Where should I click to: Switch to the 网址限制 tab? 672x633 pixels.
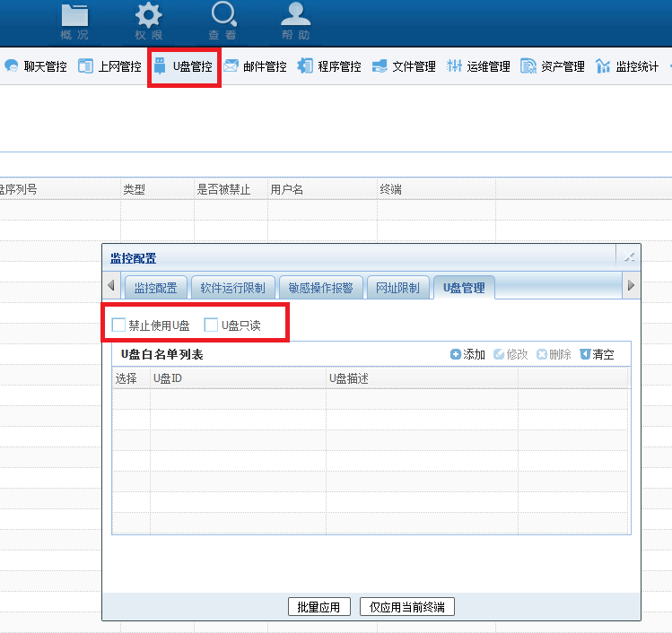(x=397, y=288)
